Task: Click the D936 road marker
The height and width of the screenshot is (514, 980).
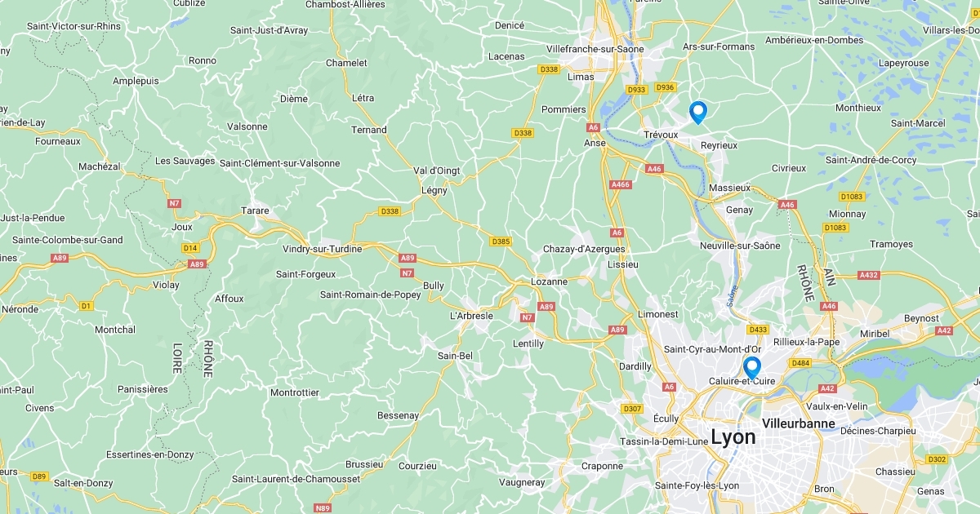Action: click(x=666, y=87)
